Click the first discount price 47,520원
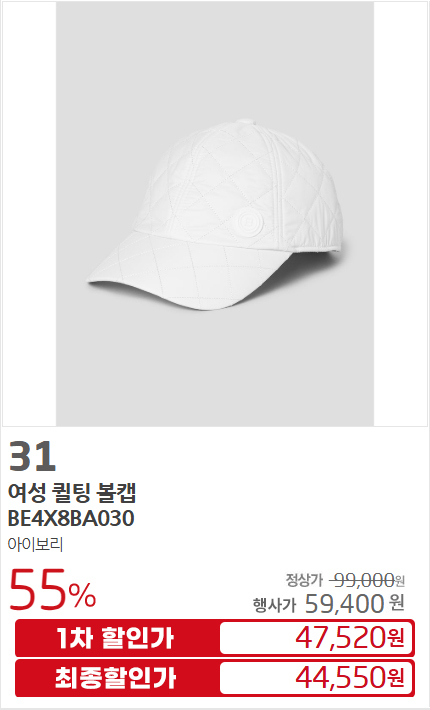This screenshot has width=430, height=710. (x=349, y=638)
